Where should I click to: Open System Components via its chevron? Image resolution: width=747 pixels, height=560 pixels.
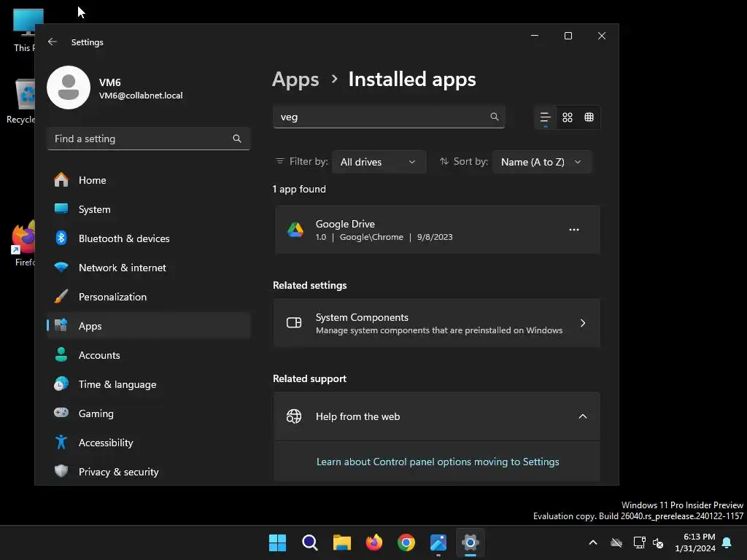(583, 323)
